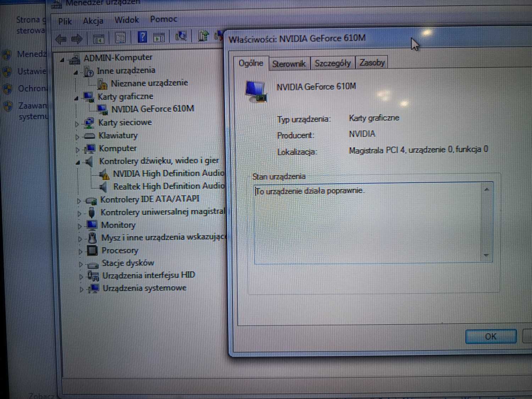Select the Ogólne tab
The image size is (532, 399).
pos(251,63)
